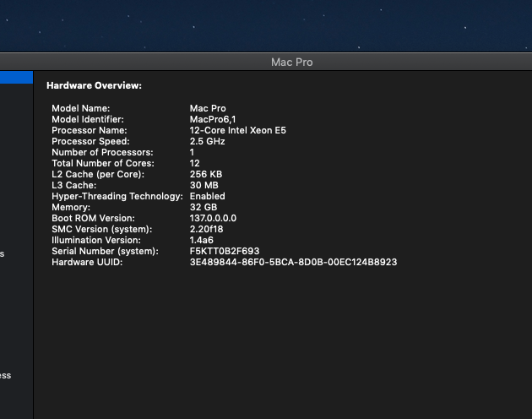Select the Illumination Version label
The image size is (532, 419).
(x=96, y=240)
